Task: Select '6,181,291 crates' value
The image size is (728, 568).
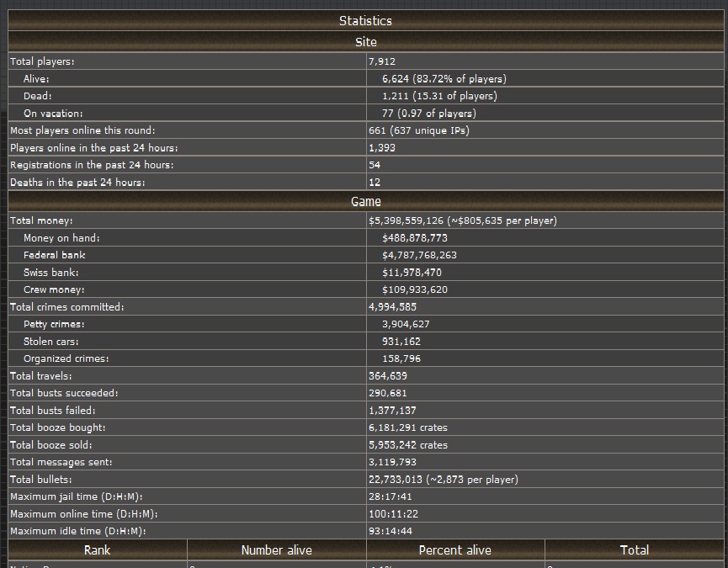Action: [x=408, y=427]
